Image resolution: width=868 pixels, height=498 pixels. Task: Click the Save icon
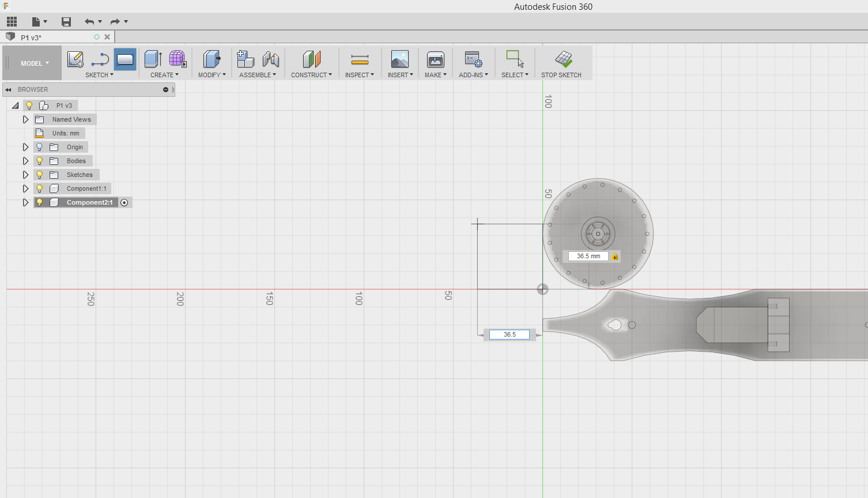click(x=66, y=22)
